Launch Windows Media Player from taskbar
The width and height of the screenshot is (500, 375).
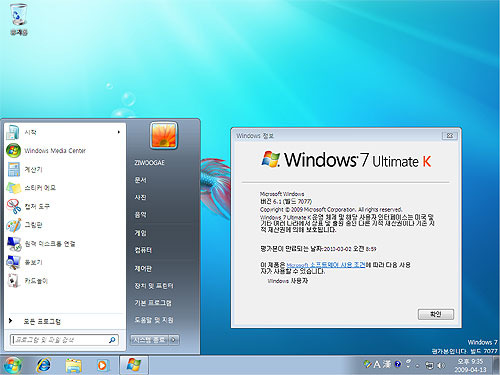tap(103, 365)
